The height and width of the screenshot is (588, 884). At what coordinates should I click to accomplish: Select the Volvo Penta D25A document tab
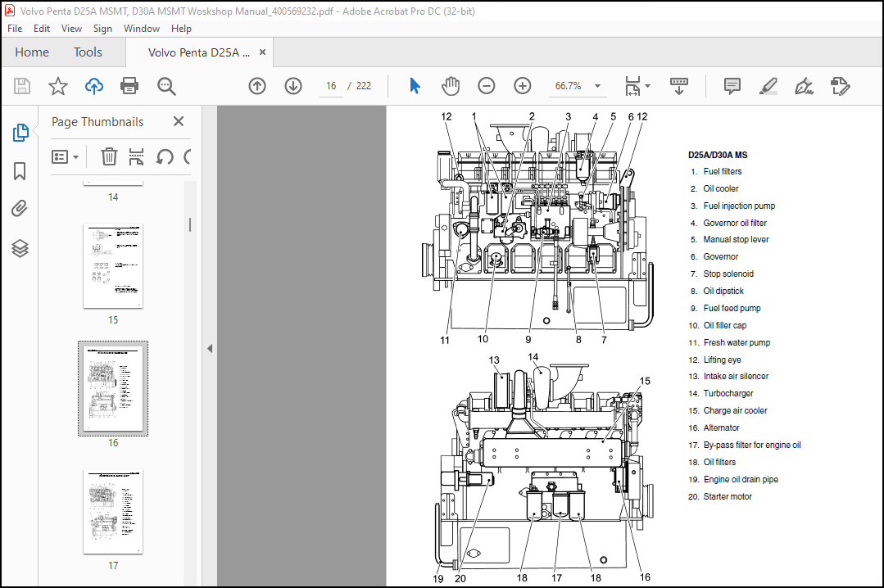tap(198, 52)
